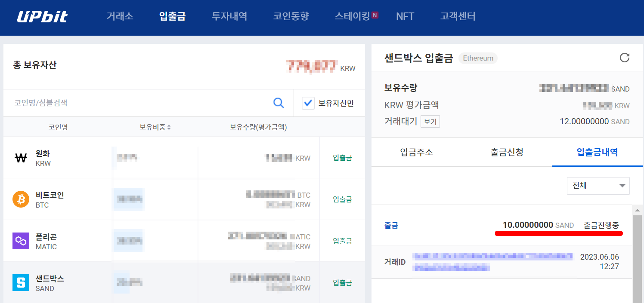This screenshot has height=303, width=644.
Task: Open the 스테이킹 menu
Action: (353, 16)
